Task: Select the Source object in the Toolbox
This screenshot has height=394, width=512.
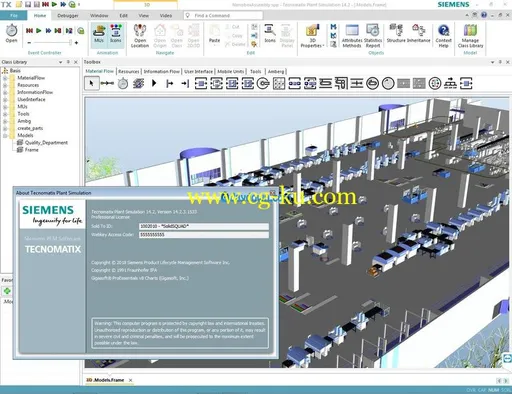Action: click(x=170, y=83)
